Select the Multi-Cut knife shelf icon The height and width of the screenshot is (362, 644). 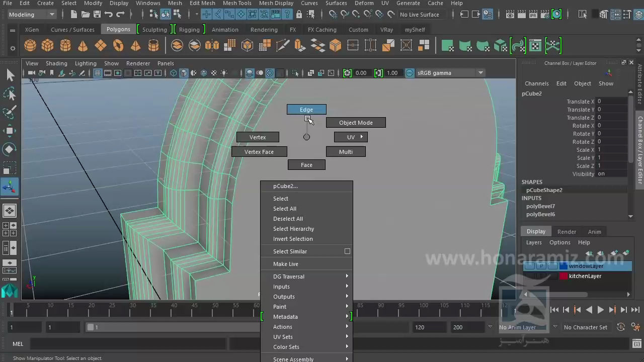coord(283,46)
